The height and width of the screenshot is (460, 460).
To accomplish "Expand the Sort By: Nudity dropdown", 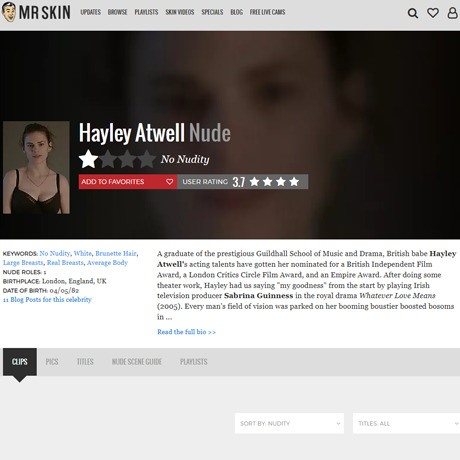I will [289, 423].
